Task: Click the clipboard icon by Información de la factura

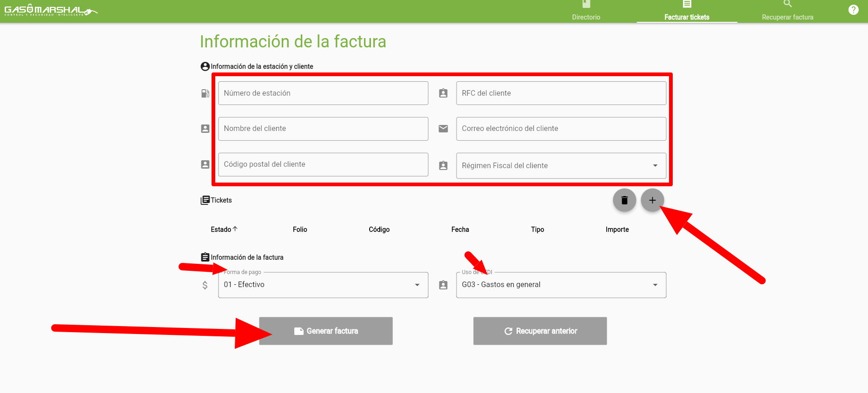Action: [205, 257]
